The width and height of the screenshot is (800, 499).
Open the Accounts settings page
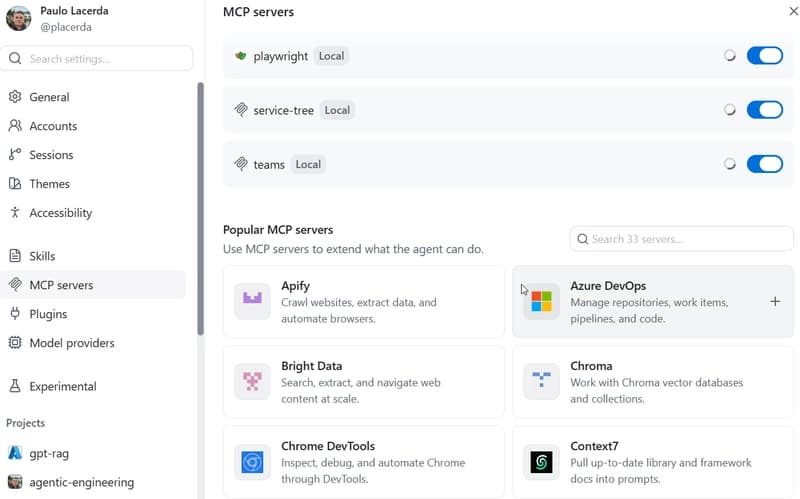pos(93,126)
